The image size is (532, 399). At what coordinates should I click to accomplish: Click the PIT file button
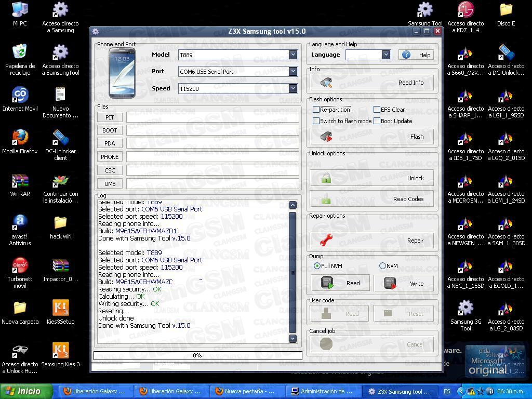coord(110,117)
